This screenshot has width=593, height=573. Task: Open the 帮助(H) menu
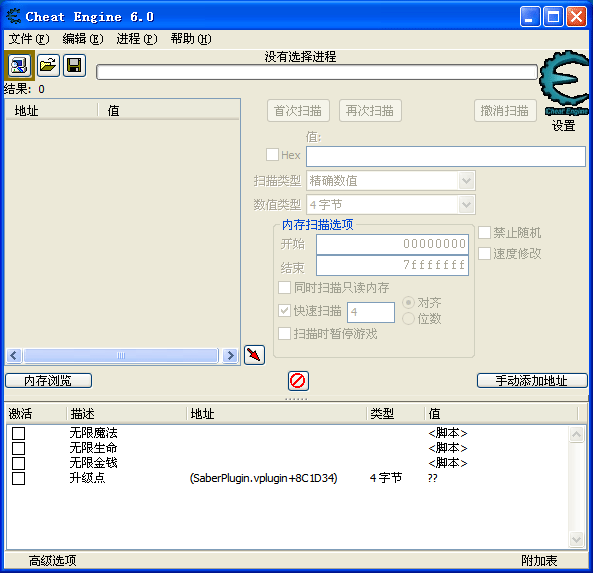pyautogui.click(x=191, y=39)
